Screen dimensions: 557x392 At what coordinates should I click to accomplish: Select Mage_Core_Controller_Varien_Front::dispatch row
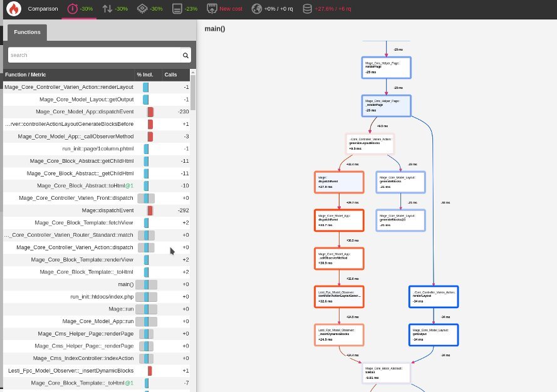pyautogui.click(x=96, y=198)
